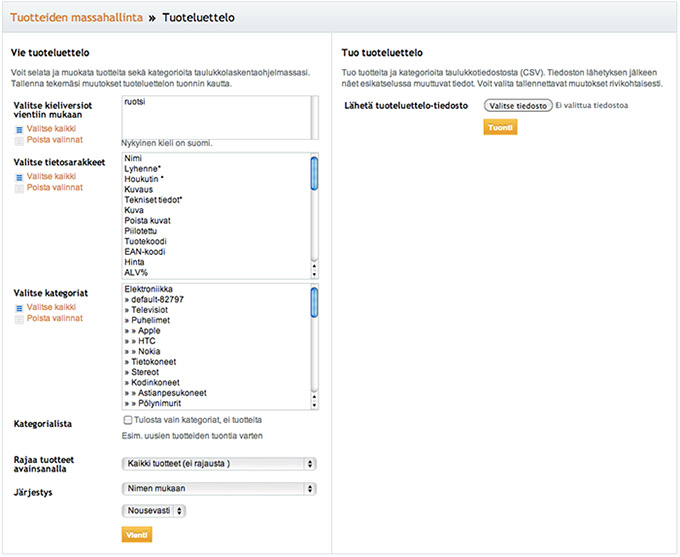Select Televisiot in the categories list
The width and height of the screenshot is (680, 557).
click(152, 310)
